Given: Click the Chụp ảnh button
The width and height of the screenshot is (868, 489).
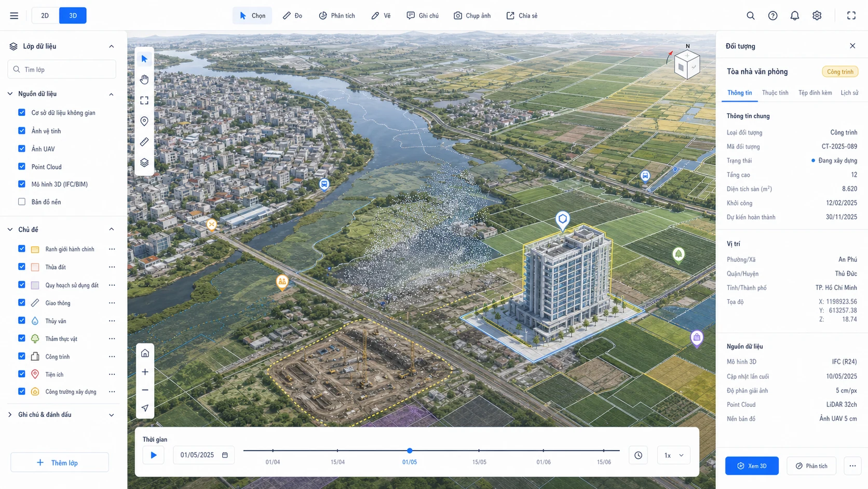Looking at the screenshot, I should click(x=472, y=16).
